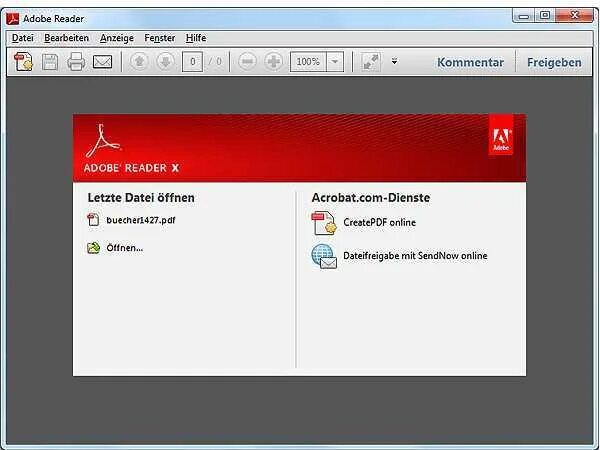
Task: Click the CreatePDF online document icon
Action: point(324,223)
